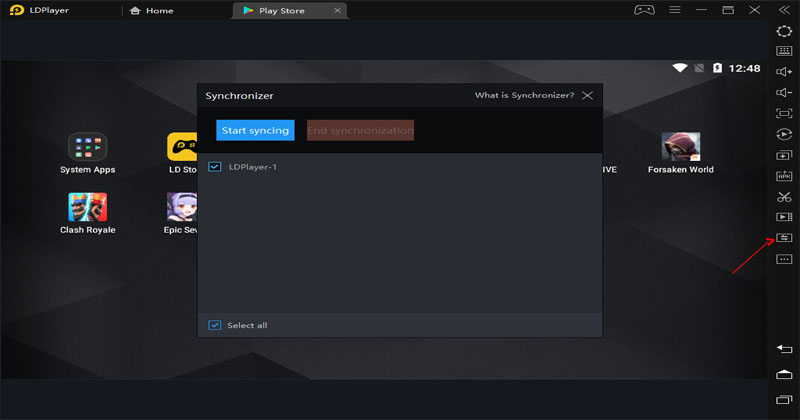Open Synchronizer sidebar icon

pos(784,238)
